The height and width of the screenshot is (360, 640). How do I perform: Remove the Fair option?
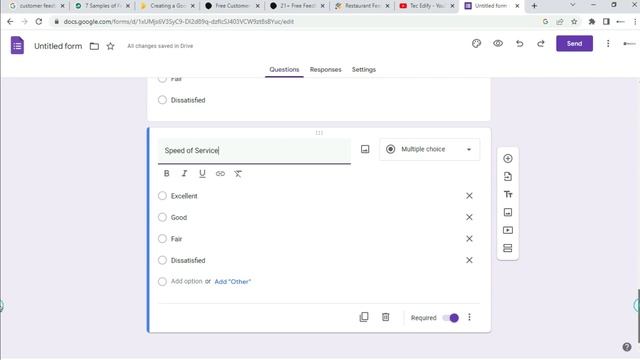click(x=469, y=239)
